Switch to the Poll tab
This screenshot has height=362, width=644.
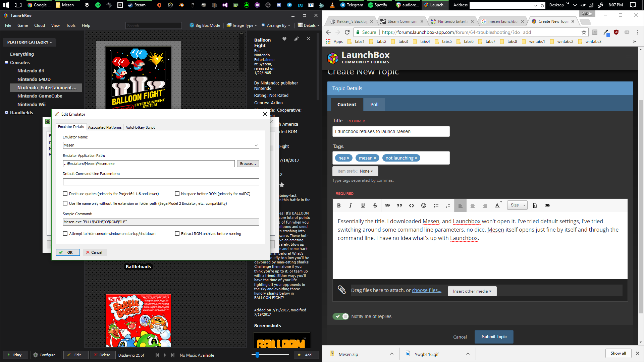374,105
